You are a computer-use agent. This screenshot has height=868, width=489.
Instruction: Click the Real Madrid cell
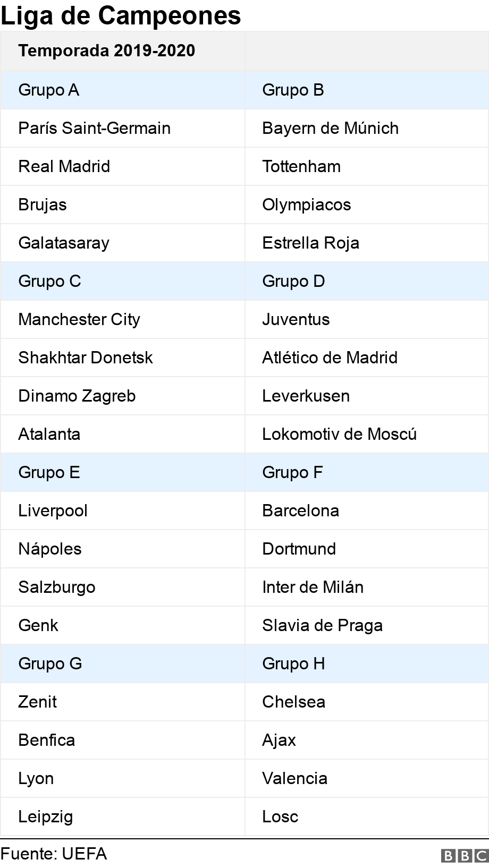click(x=64, y=166)
